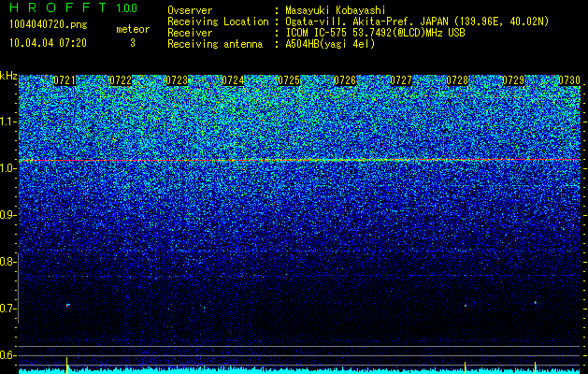Click the meteor echo dot near 0721
The height and width of the screenshot is (374, 588).
[68, 306]
